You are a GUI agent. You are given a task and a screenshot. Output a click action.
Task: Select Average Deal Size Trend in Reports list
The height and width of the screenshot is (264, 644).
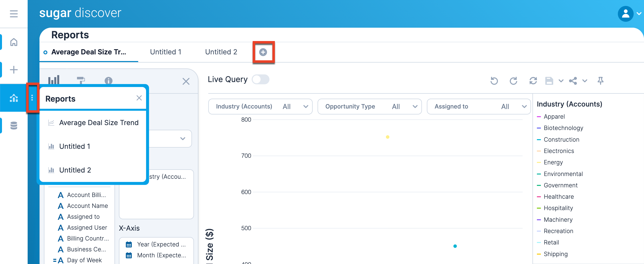(x=98, y=123)
